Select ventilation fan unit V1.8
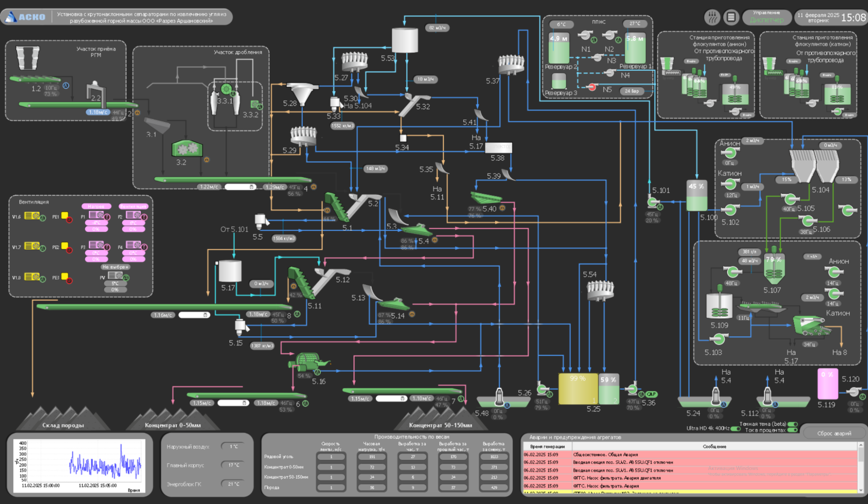Viewport: 868px width, 504px height. (32, 276)
